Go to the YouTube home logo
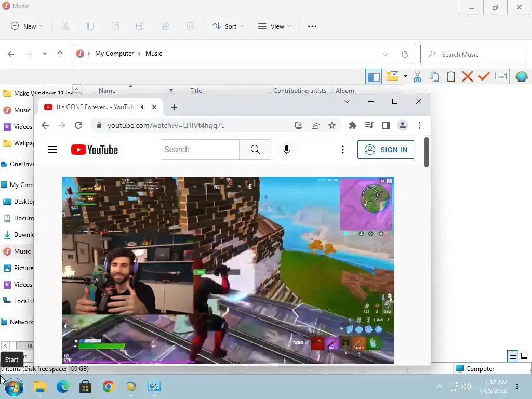This screenshot has width=532, height=399. (95, 150)
